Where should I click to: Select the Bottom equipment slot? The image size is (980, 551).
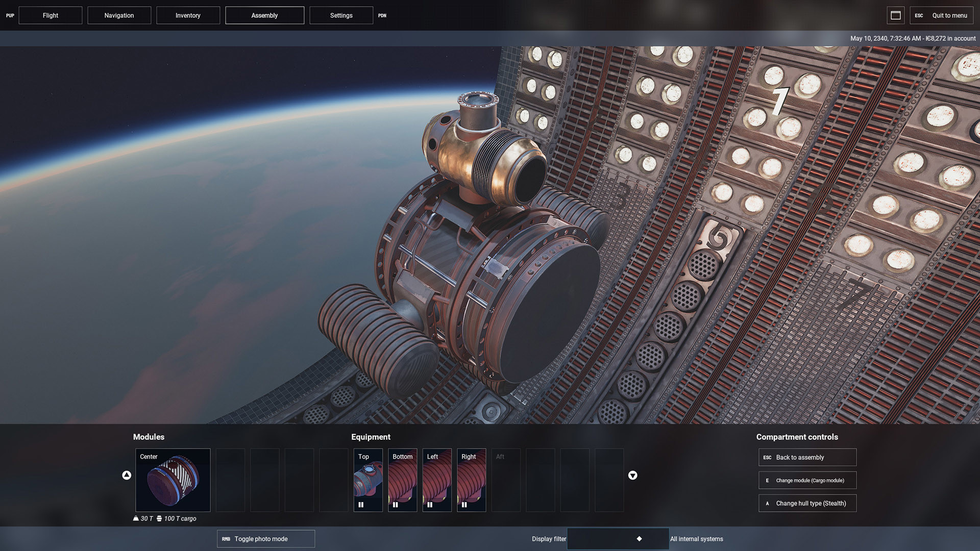402,480
